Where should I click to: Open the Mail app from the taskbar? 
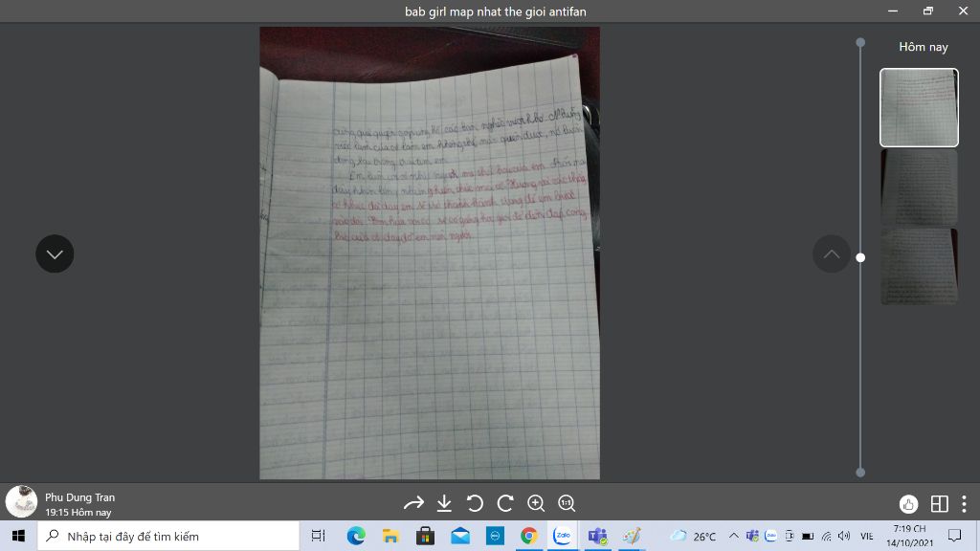tap(460, 536)
